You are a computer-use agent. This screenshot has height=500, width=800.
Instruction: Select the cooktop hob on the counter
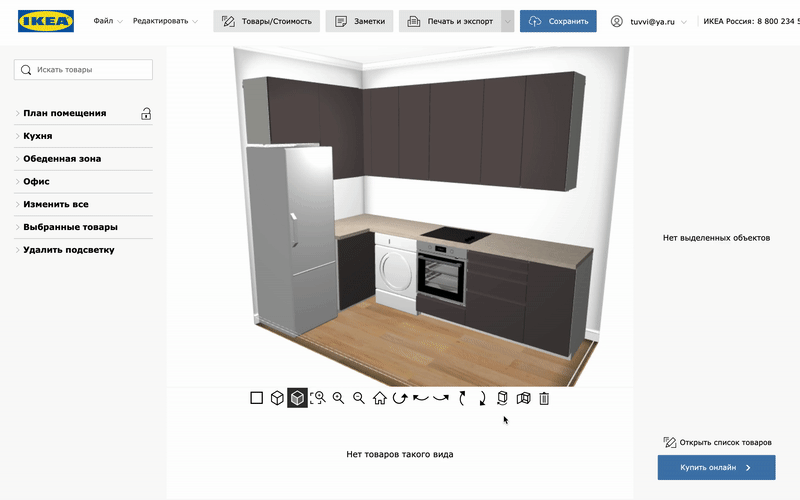pyautogui.click(x=456, y=235)
